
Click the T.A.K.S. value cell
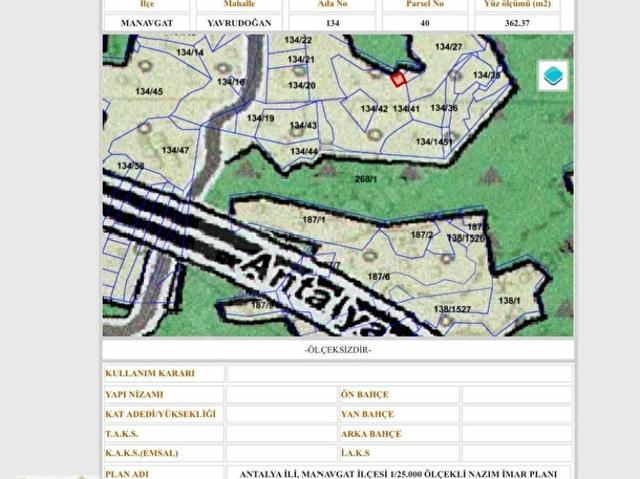click(281, 434)
